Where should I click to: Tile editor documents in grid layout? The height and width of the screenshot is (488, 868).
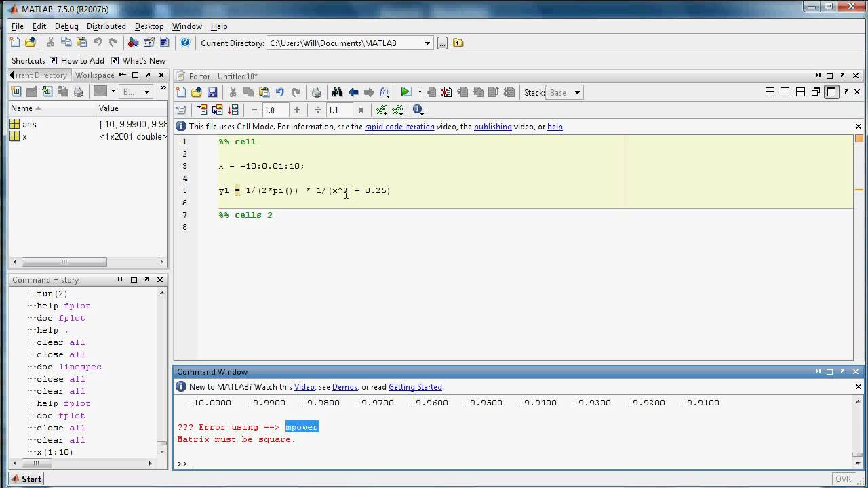pos(770,92)
